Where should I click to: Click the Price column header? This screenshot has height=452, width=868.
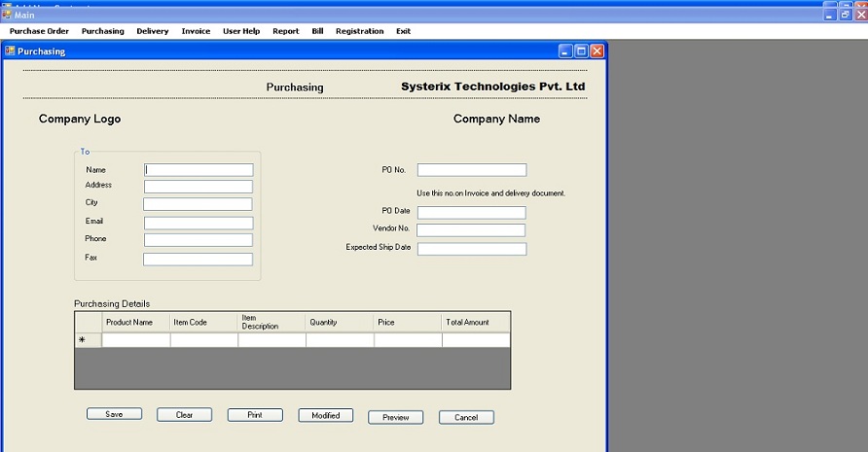coord(408,322)
